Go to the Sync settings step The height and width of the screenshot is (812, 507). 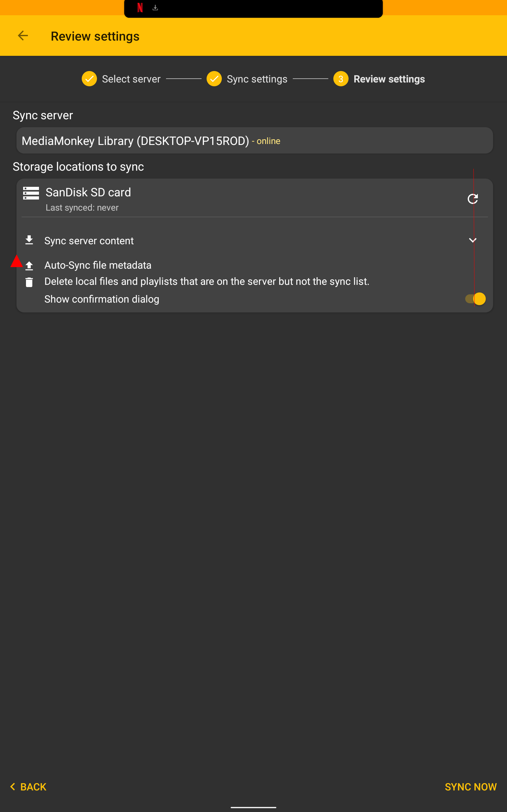tap(247, 79)
